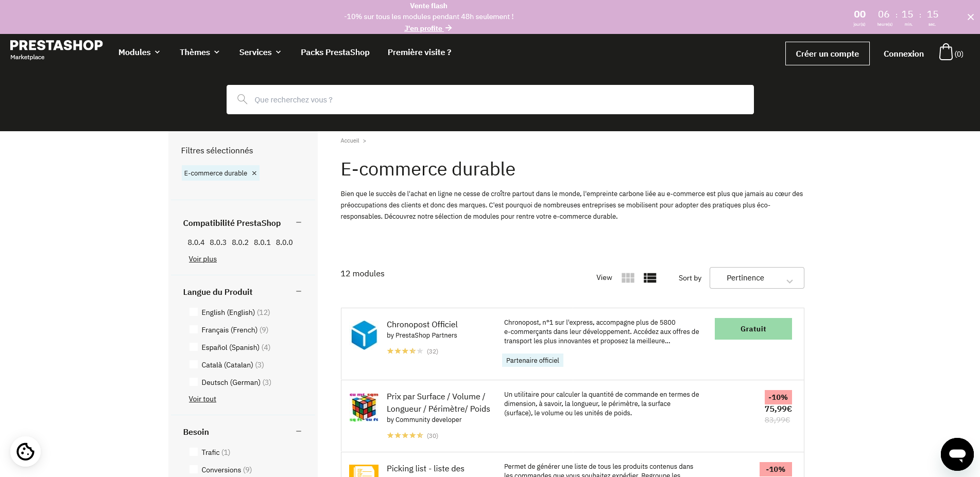The image size is (980, 477).
Task: Click the Partenaire officiel badge
Action: click(532, 360)
